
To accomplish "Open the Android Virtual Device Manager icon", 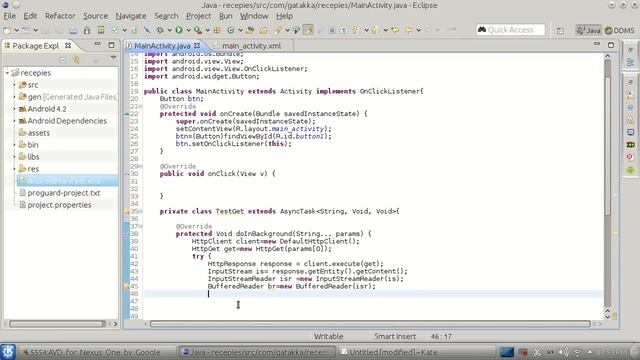I will (101, 30).
